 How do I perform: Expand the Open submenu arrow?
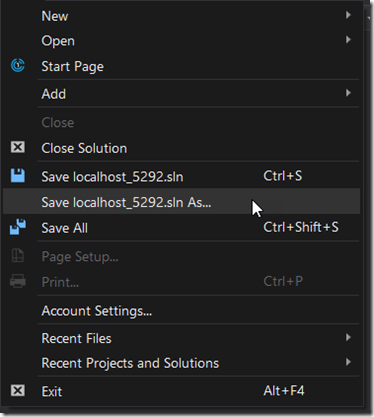348,40
